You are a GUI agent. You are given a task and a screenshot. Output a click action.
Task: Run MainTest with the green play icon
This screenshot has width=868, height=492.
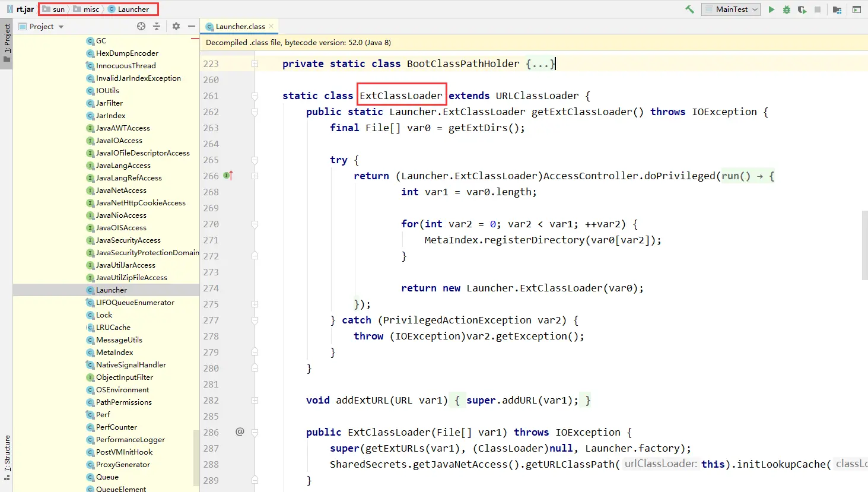point(771,9)
